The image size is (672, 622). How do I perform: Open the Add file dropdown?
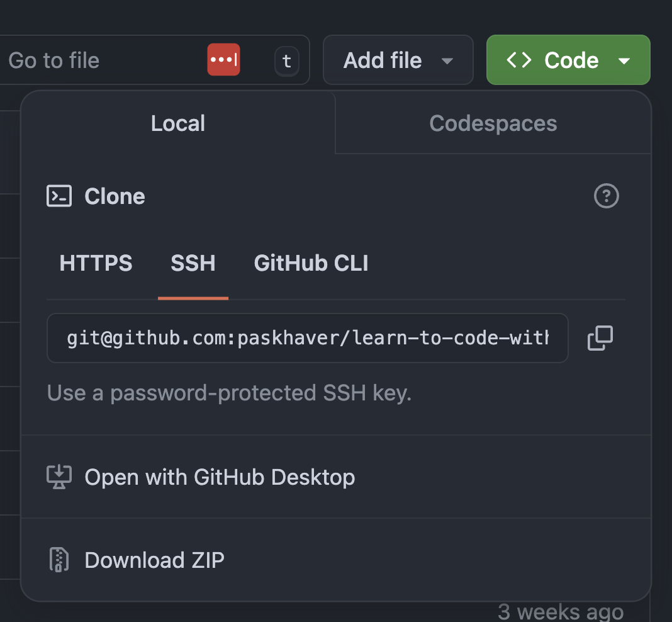tap(398, 60)
